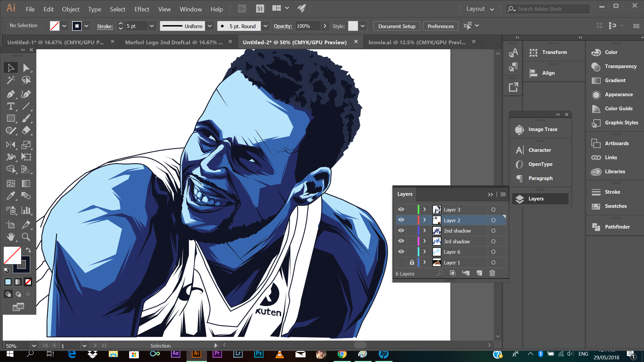Image resolution: width=644 pixels, height=362 pixels.
Task: Swap fill and stroke colors
Action: (28, 250)
